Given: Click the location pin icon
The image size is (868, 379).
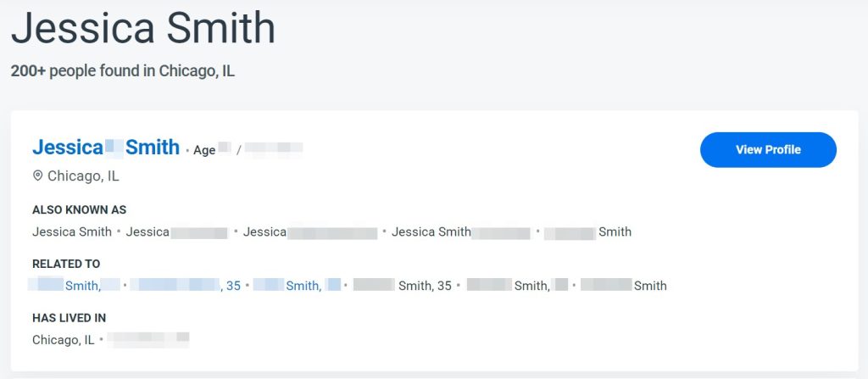Looking at the screenshot, I should (x=37, y=176).
